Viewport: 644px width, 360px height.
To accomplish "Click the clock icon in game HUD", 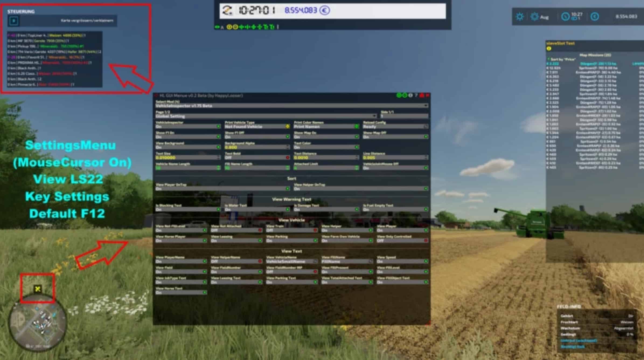I will tap(565, 17).
